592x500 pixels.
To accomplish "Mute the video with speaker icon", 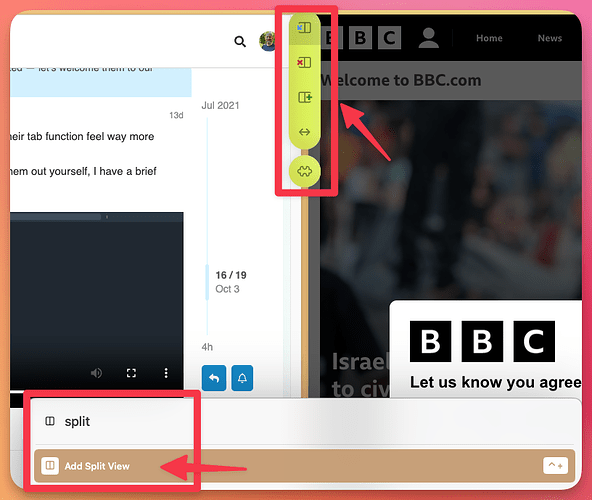I will pos(96,373).
